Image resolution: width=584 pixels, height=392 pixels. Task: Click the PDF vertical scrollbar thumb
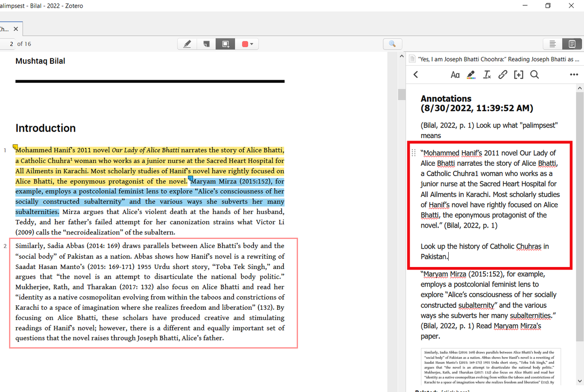(401, 94)
